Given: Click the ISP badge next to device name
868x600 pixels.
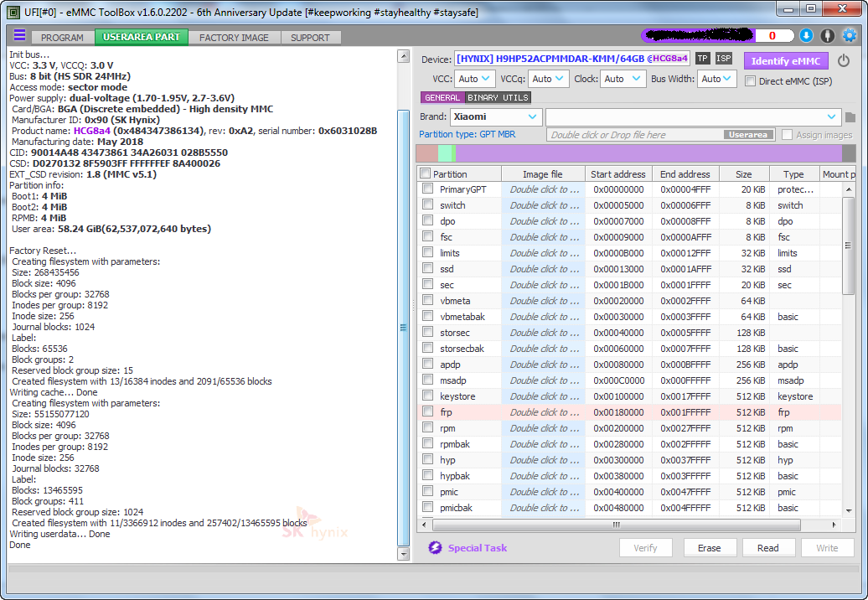Looking at the screenshot, I should 723,59.
